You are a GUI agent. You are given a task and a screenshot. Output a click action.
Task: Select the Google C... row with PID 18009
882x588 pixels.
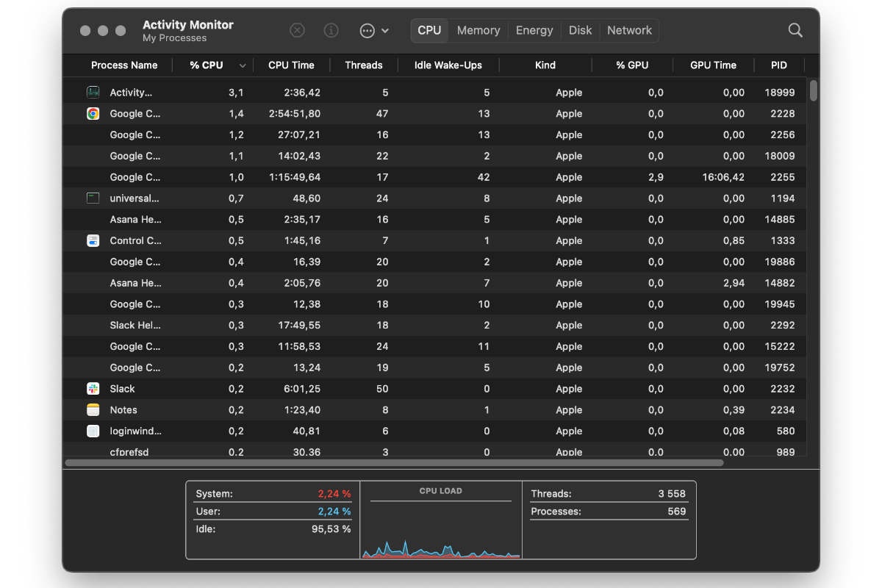point(434,157)
